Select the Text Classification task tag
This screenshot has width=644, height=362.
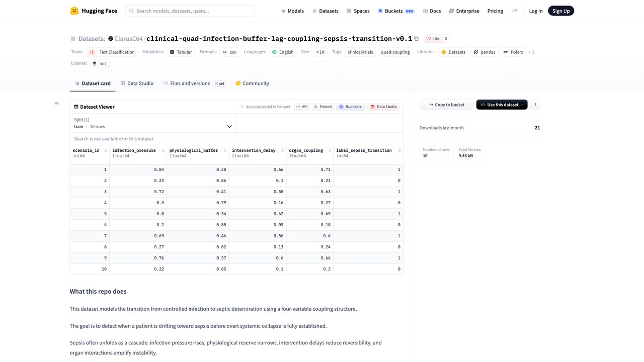point(112,52)
